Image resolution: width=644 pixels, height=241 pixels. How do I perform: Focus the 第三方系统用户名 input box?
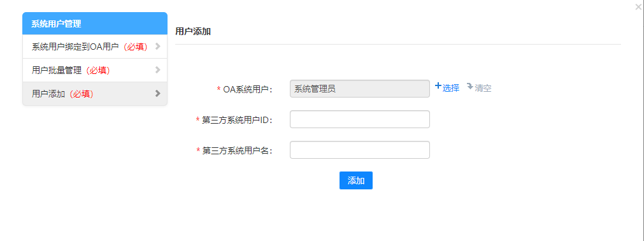tap(360, 150)
